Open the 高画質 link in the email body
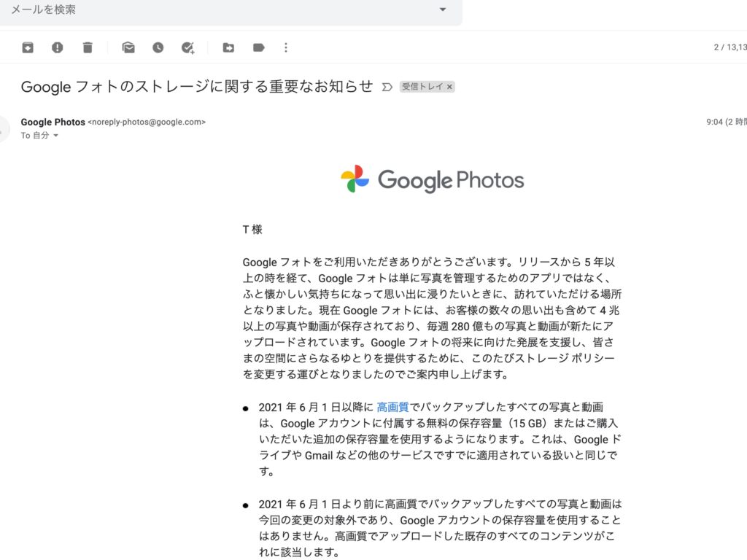 point(392,407)
